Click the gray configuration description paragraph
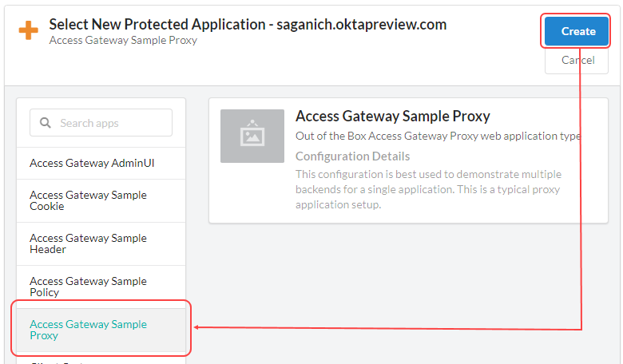Screen dimensions: 623x364 pos(428,189)
